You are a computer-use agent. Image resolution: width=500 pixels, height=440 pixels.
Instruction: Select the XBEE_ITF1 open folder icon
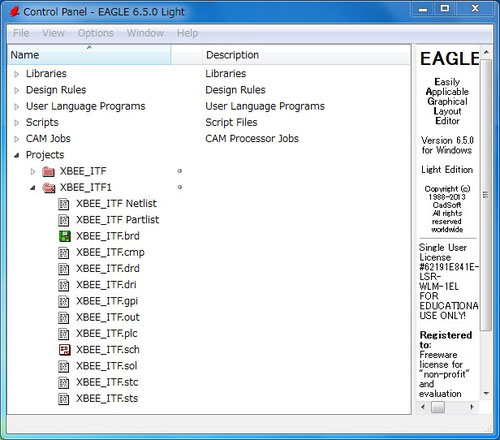(x=49, y=188)
